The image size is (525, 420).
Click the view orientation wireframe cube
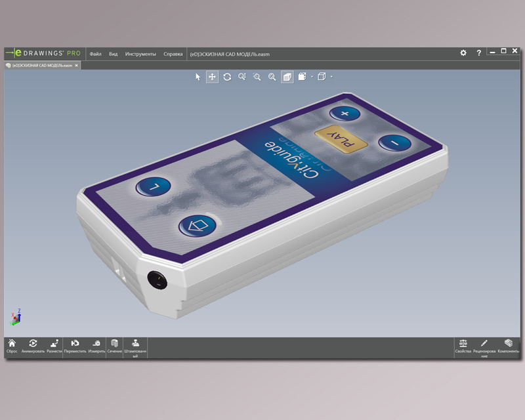click(x=322, y=77)
